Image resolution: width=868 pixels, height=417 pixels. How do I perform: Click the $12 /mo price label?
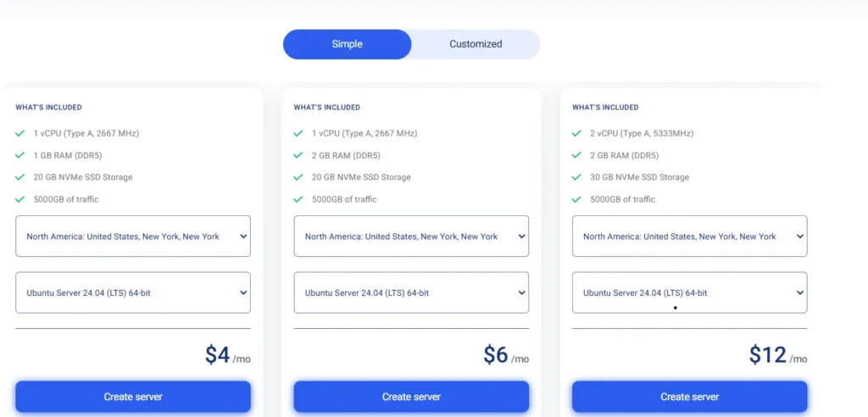tap(777, 355)
